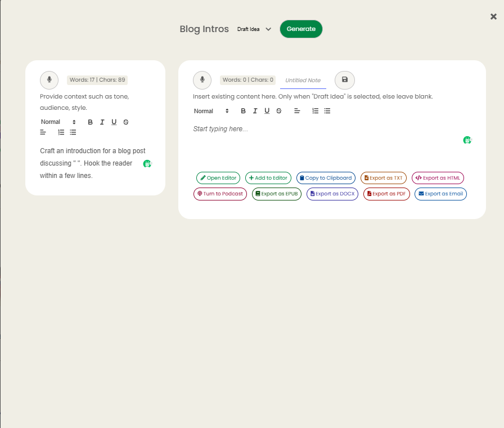Viewport: 504px width, 428px height.
Task: Toggle bold in the content editor toolbar
Action: pos(244,111)
